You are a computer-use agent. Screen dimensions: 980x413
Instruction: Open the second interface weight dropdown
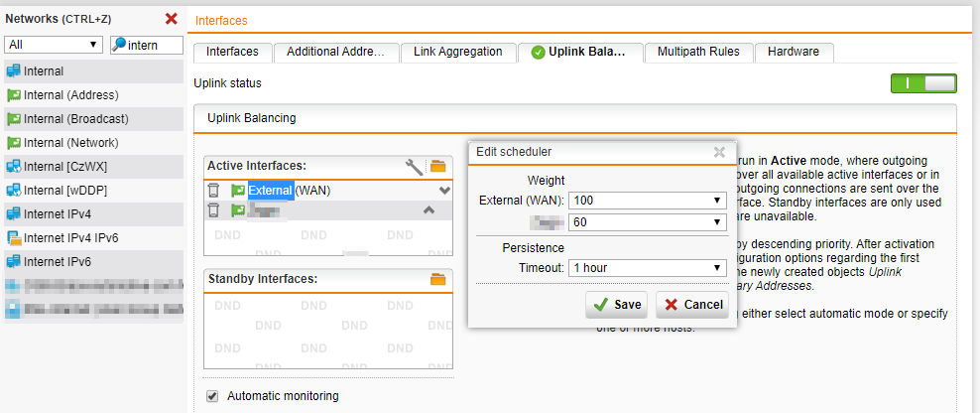pyautogui.click(x=648, y=222)
